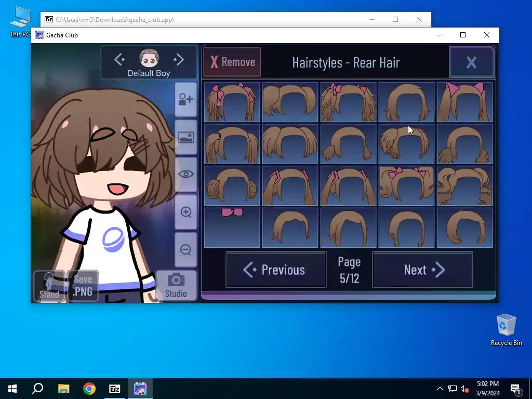Select first-row third curly pigtails with bows
532x399 pixels.
pos(349,102)
